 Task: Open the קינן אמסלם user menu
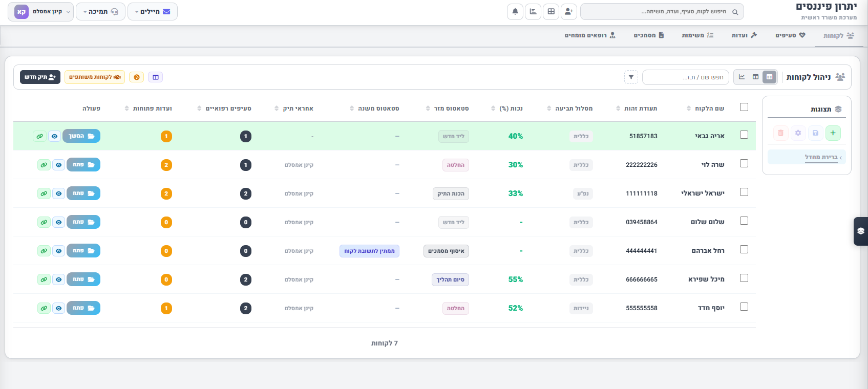click(40, 12)
